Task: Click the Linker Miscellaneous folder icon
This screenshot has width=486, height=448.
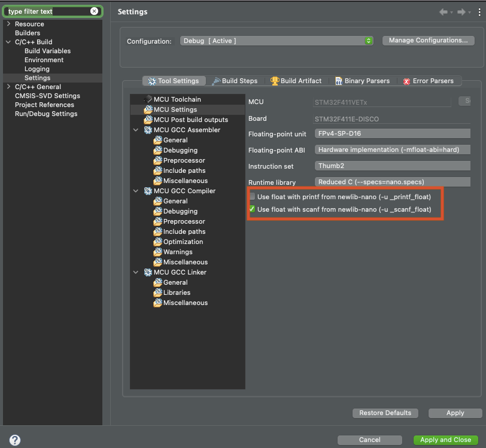Action: coord(158,303)
